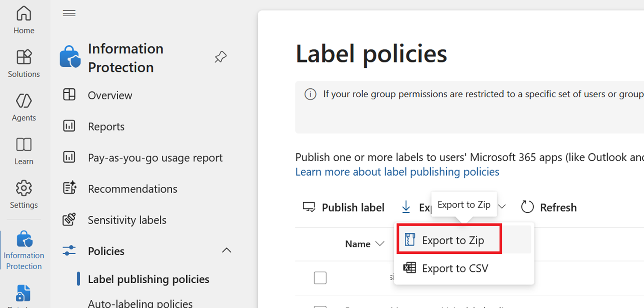Open Settings gear in the left rail

point(24,194)
